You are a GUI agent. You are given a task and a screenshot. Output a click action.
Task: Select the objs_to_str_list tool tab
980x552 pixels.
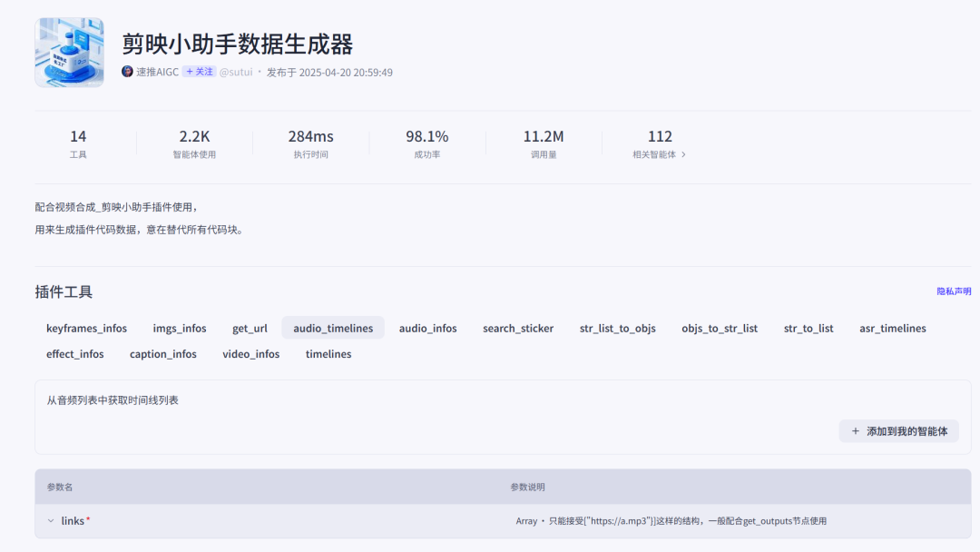[720, 328]
